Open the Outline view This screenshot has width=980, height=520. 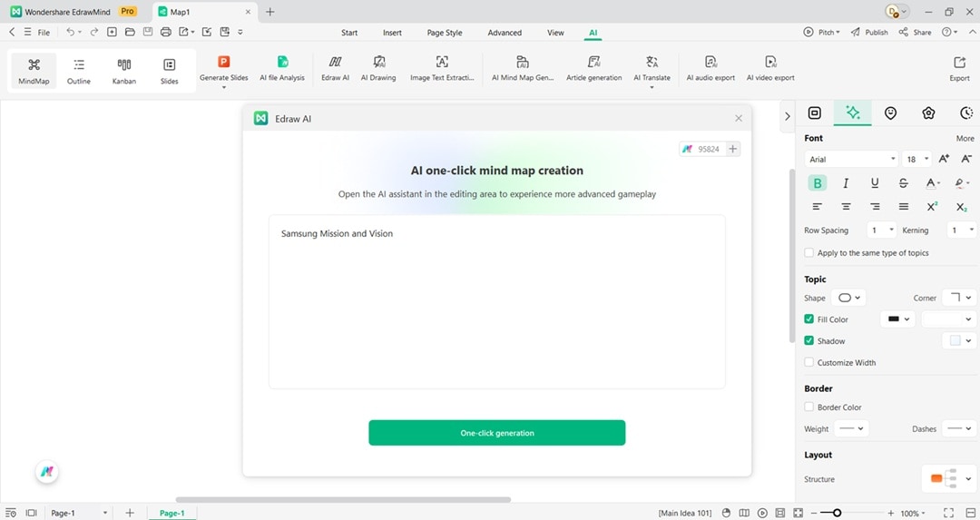pyautogui.click(x=79, y=71)
